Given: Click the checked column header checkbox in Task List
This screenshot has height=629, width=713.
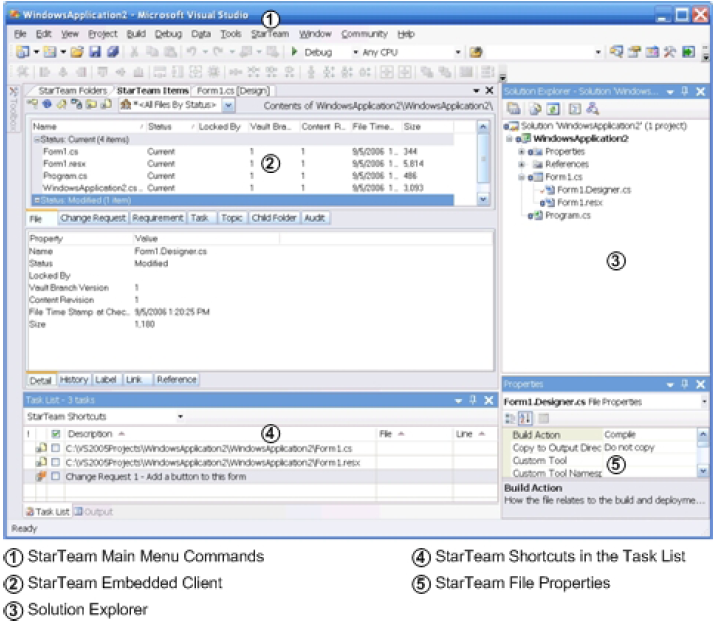Looking at the screenshot, I should point(55,433).
